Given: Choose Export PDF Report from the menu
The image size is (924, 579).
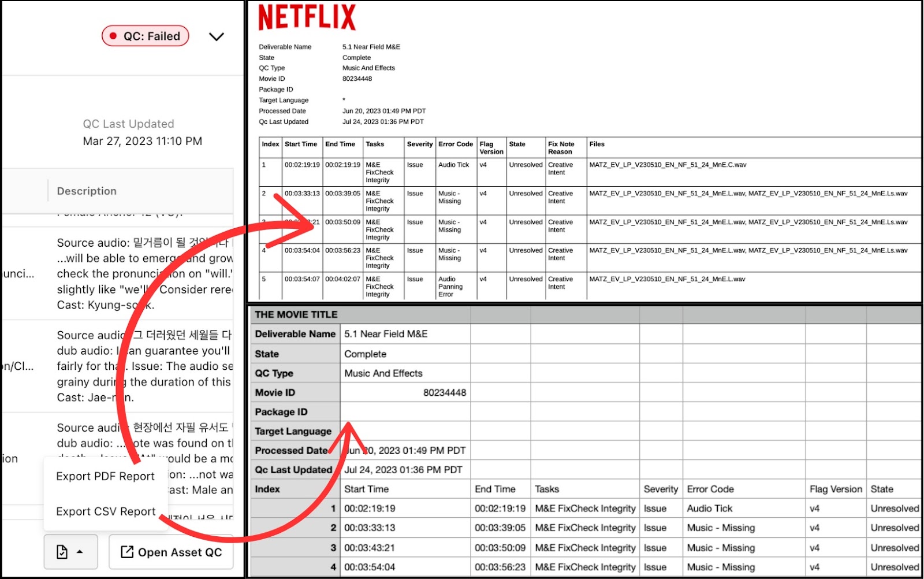Looking at the screenshot, I should click(105, 476).
